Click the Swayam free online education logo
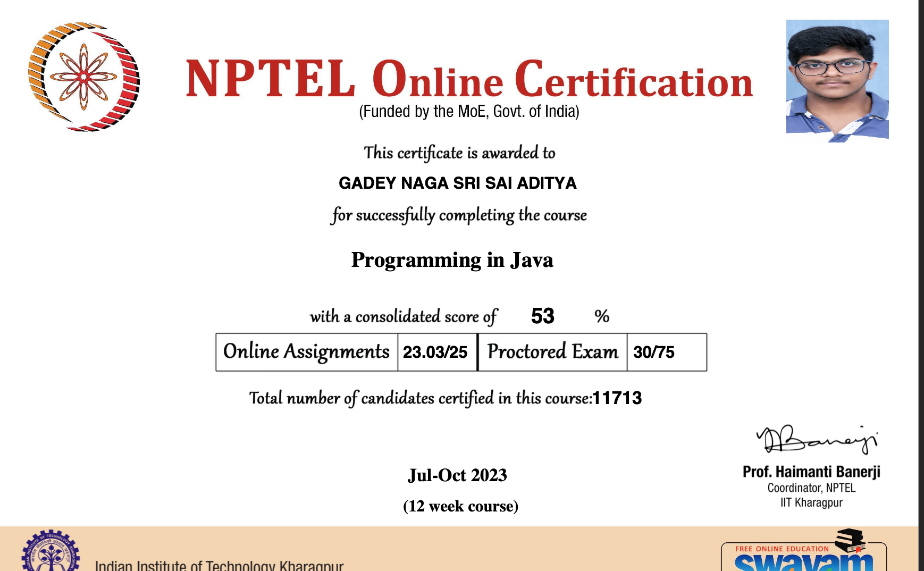The image size is (924, 571). pyautogui.click(x=804, y=550)
